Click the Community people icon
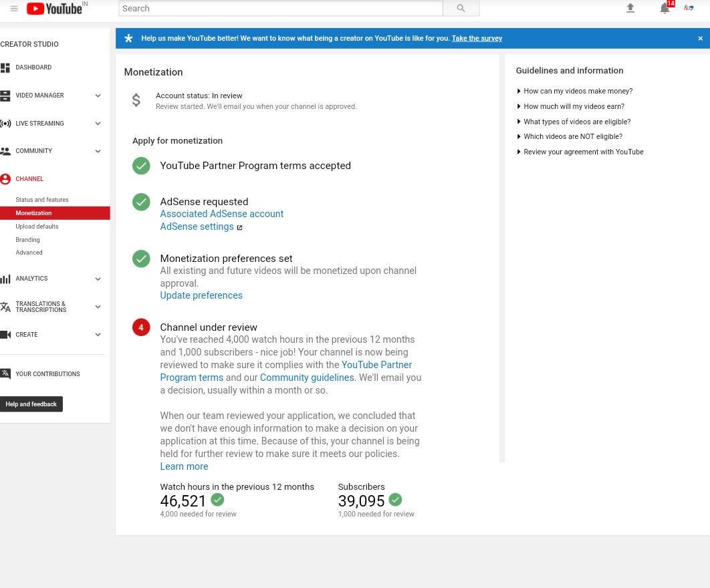This screenshot has width=710, height=588. (5, 151)
